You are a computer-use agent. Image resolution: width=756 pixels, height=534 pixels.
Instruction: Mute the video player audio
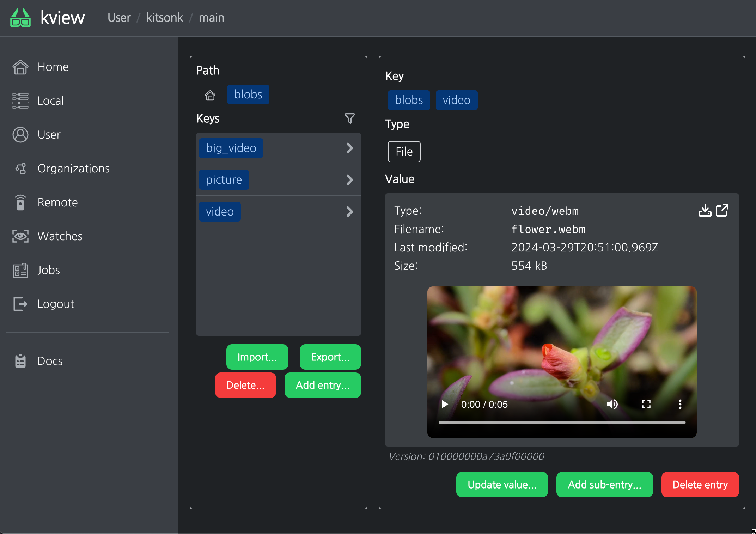click(x=612, y=404)
